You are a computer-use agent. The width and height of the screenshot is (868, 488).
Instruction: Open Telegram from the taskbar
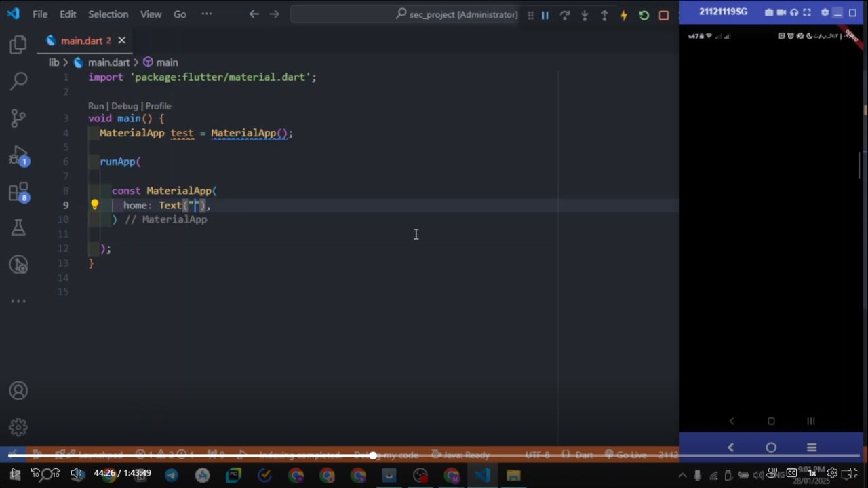click(x=171, y=476)
